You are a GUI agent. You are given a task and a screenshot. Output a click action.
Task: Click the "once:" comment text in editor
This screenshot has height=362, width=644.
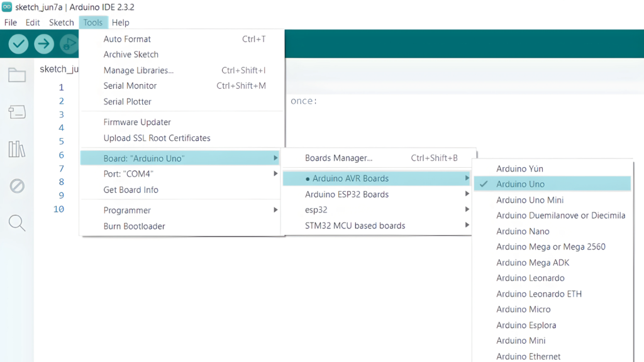(304, 101)
